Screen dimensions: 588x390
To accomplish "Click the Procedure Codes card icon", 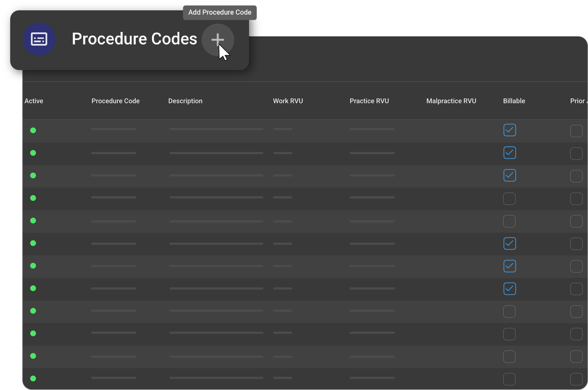I will click(x=39, y=39).
